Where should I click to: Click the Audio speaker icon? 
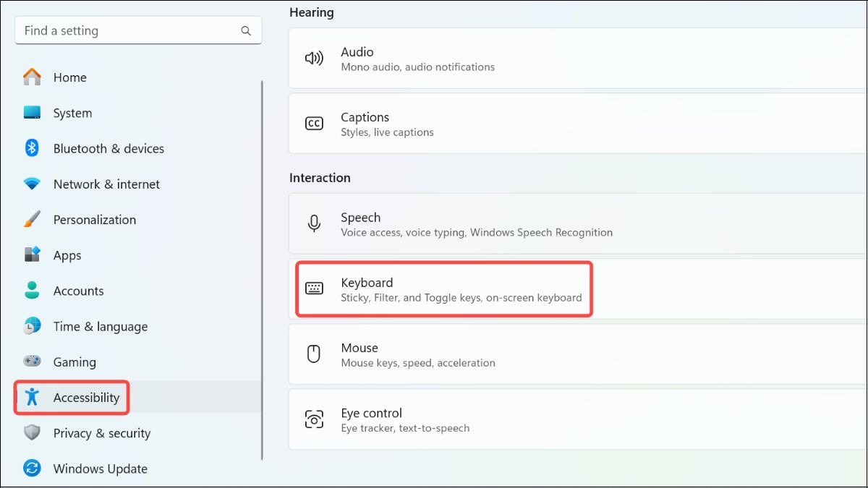pos(314,59)
